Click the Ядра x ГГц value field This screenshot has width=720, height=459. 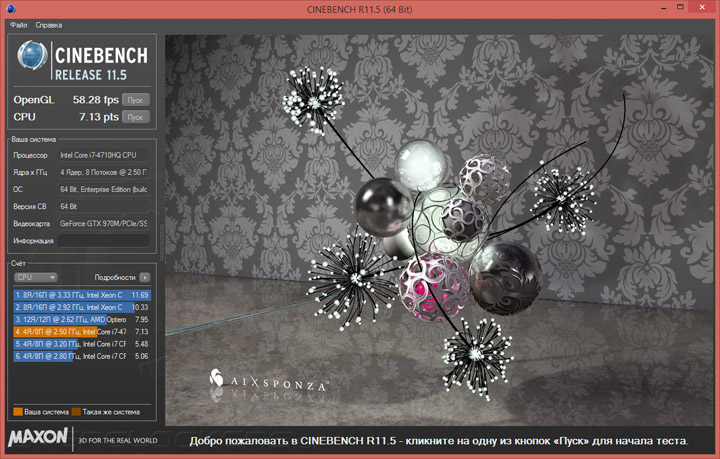[x=103, y=172]
